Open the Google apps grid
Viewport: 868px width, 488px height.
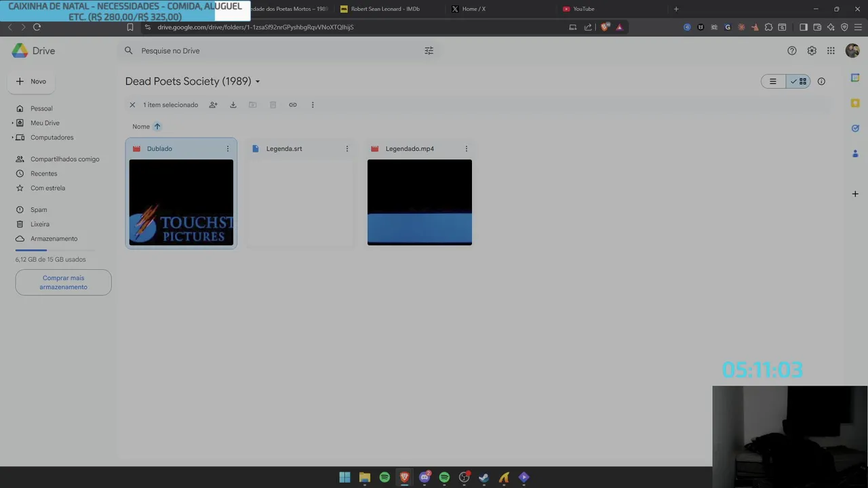(831, 51)
